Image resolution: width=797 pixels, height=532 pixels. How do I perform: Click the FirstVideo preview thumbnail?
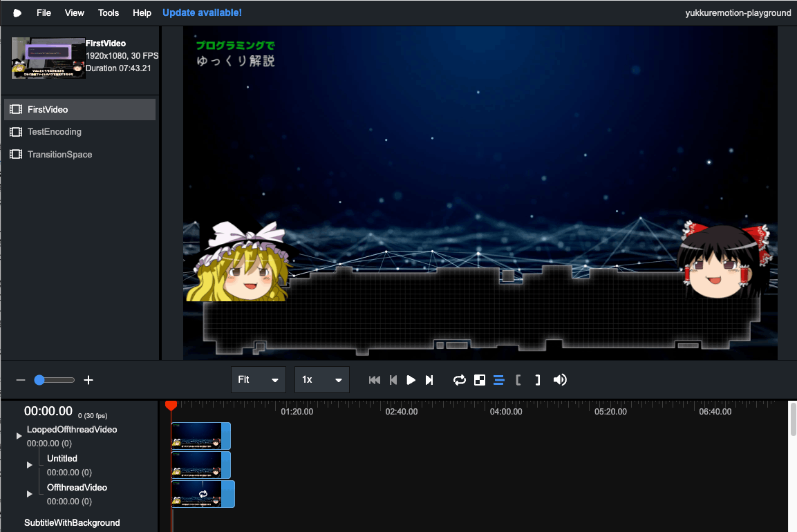[x=48, y=57]
